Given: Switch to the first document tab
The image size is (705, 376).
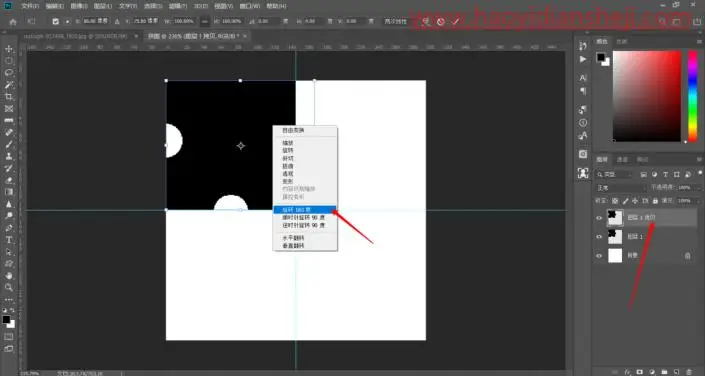Looking at the screenshot, I should pos(75,36).
